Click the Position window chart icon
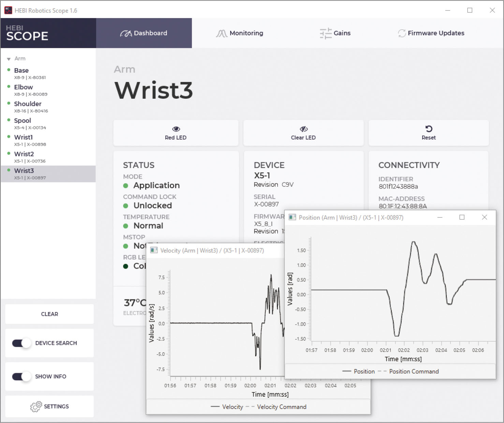This screenshot has height=423, width=504. tap(292, 217)
